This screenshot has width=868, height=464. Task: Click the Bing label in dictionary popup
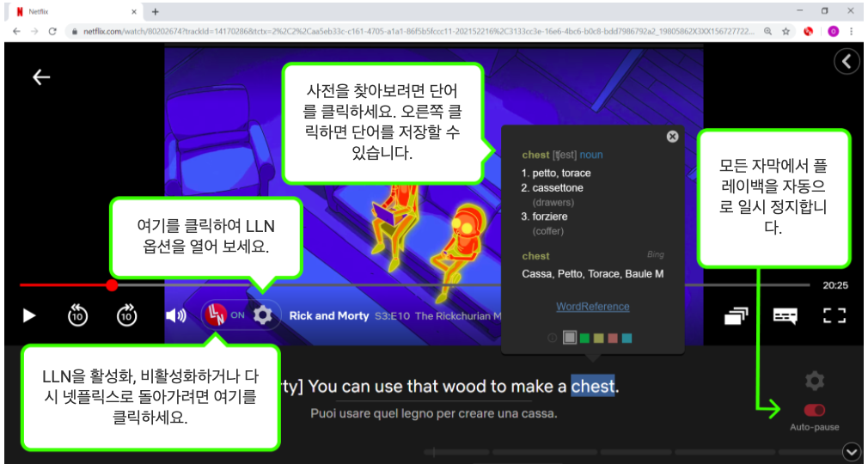click(x=656, y=254)
